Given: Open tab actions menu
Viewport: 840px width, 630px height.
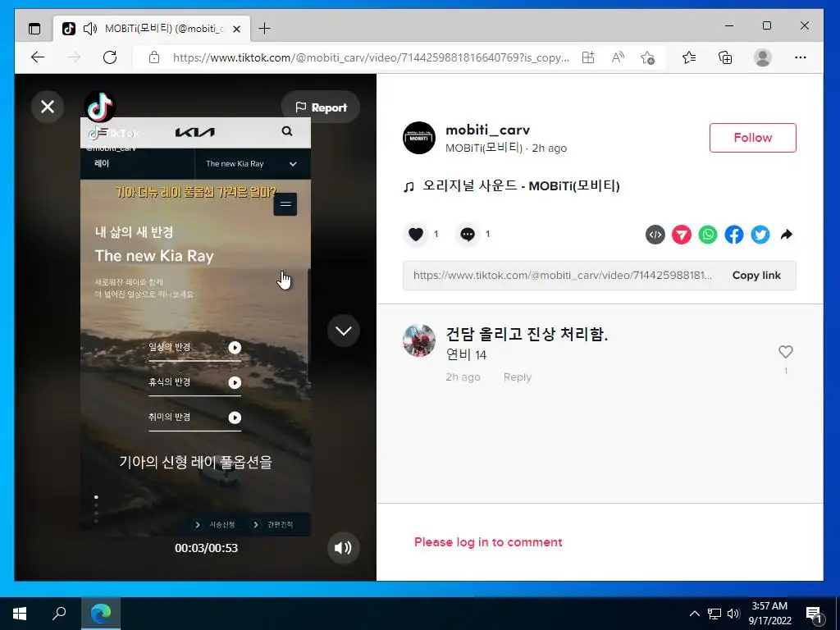Looking at the screenshot, I should click(34, 29).
